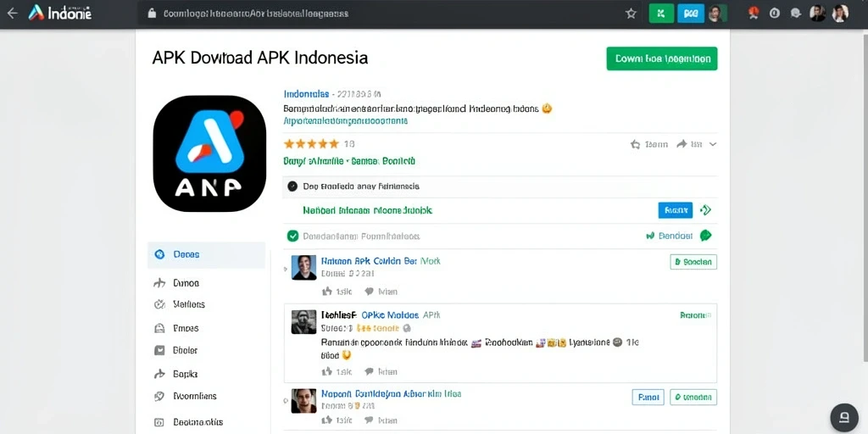This screenshot has width=868, height=434.
Task: Click the blue-outlined Fanal button
Action: pos(648,397)
